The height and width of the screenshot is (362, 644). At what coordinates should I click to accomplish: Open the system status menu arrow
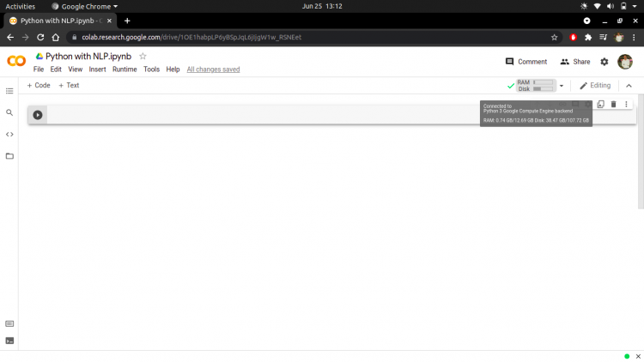(635, 6)
